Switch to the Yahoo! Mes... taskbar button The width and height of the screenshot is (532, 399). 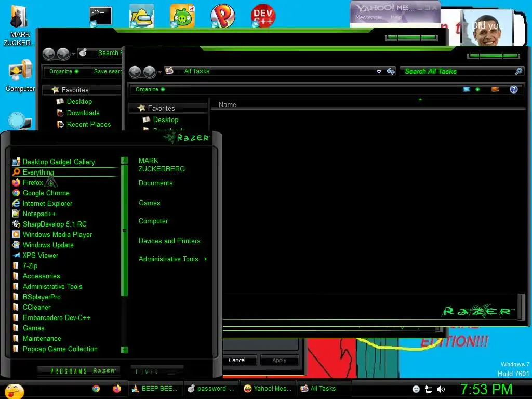[x=268, y=389]
